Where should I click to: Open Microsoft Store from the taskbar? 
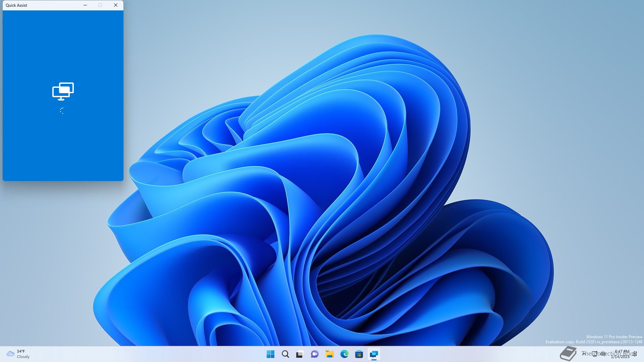tap(359, 354)
